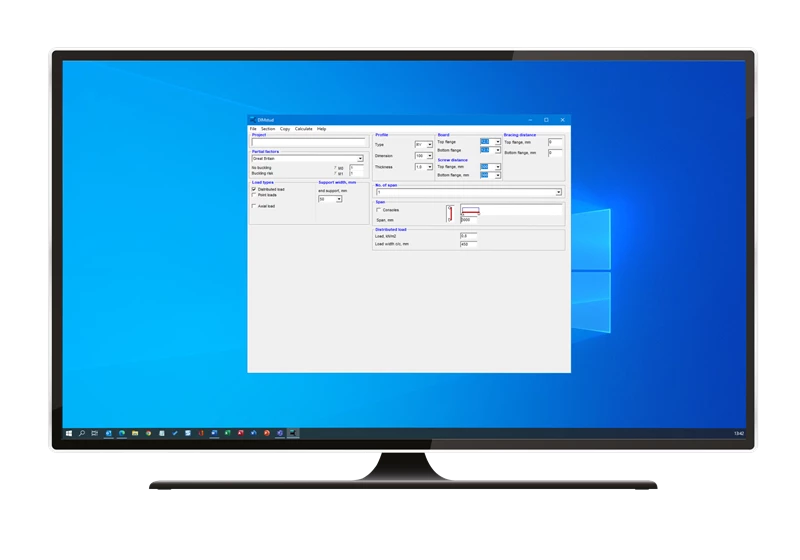Click the DIMstud icon in title bar

click(252, 120)
